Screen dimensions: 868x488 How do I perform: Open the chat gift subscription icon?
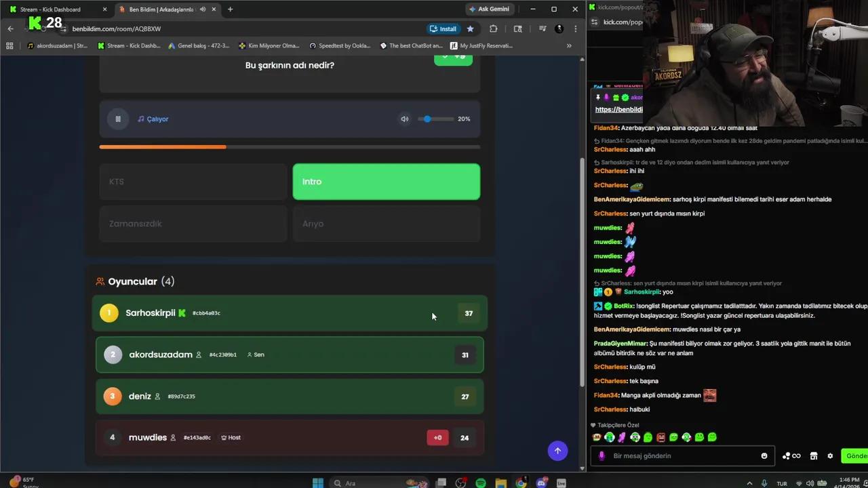(x=797, y=455)
